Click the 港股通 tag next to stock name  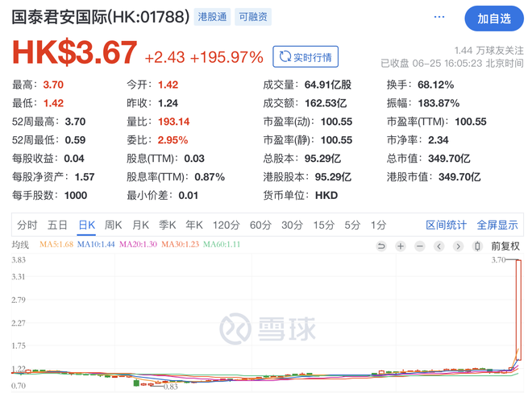click(x=213, y=17)
